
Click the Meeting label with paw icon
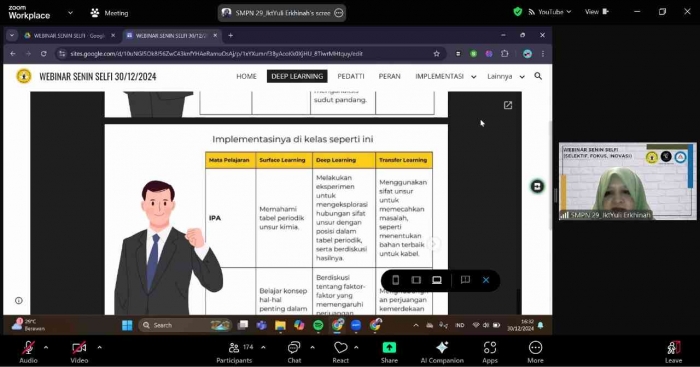pyautogui.click(x=109, y=13)
